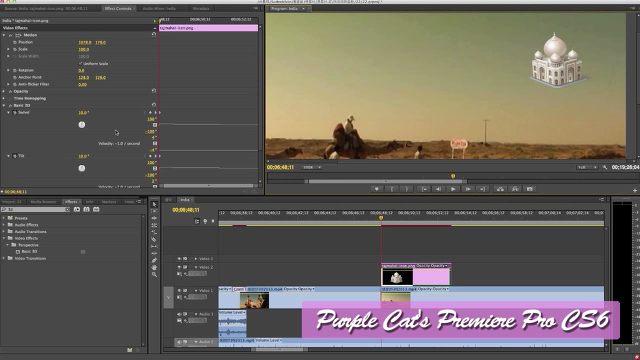Viewport: 640px width, 360px height.
Task: Click tajmahal-icon.png clip in timeline
Action: click(x=416, y=274)
